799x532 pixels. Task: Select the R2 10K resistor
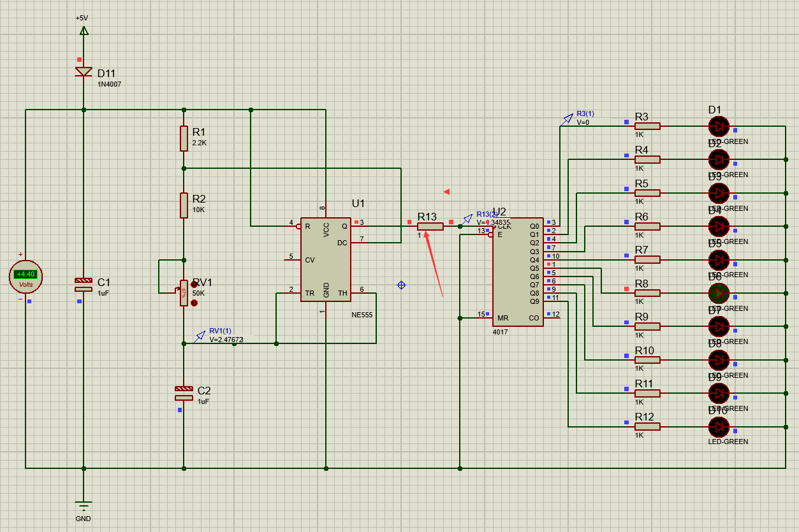pos(184,205)
